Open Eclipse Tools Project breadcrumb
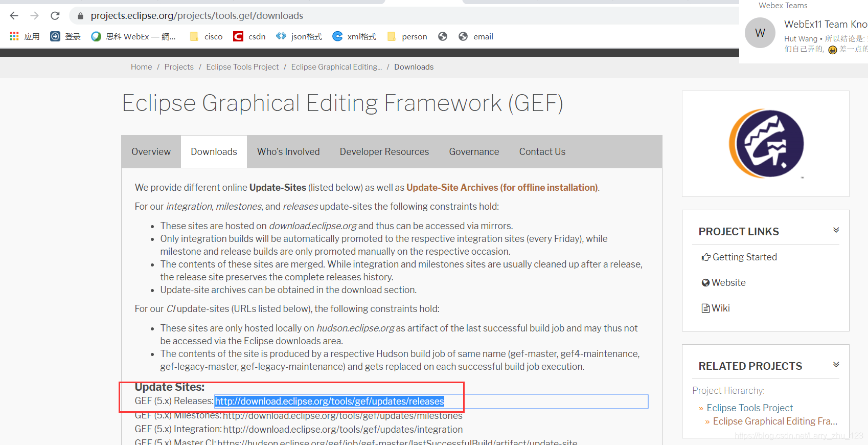 (x=242, y=67)
